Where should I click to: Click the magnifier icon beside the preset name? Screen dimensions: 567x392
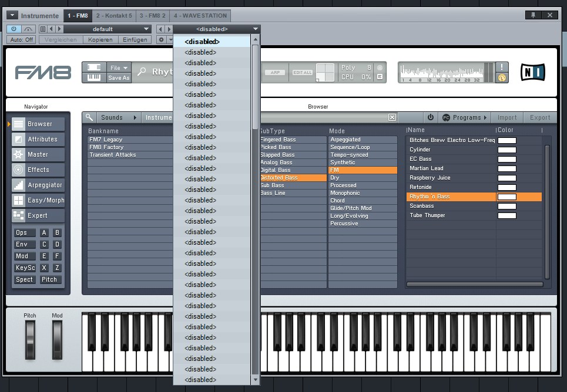(x=142, y=72)
